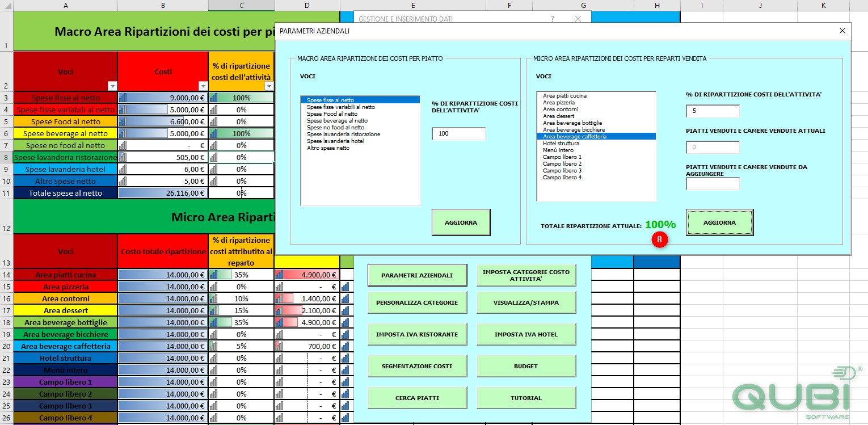Select 'Spese beverage al netto' in listbox
Image resolution: width=868 pixels, height=425 pixels.
click(360, 120)
